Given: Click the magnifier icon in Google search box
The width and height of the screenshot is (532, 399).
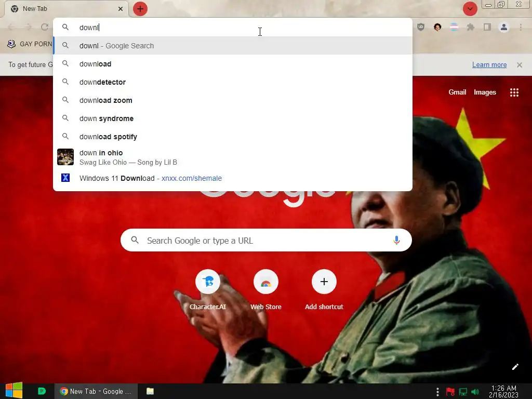Looking at the screenshot, I should (135, 240).
